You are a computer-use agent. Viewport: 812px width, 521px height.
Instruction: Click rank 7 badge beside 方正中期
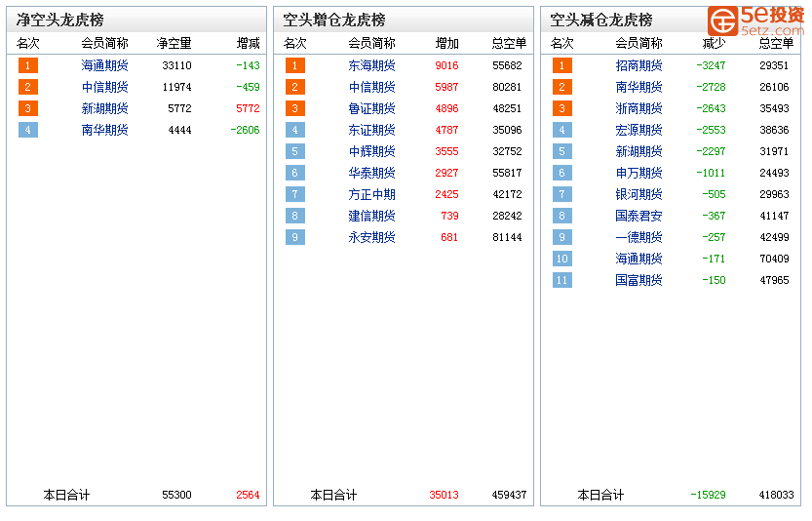coord(294,194)
